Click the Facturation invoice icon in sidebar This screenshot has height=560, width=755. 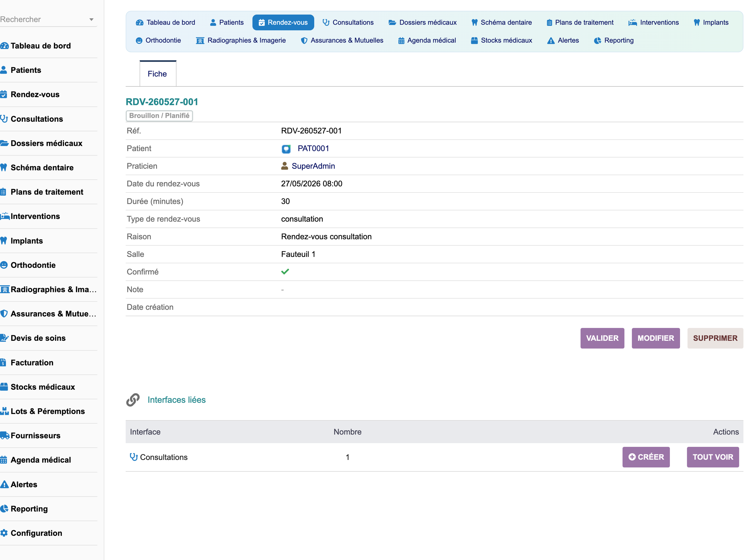point(3,362)
